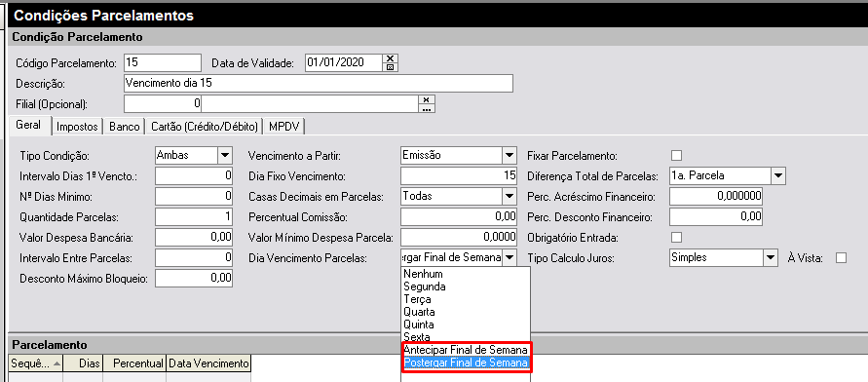Switch to MPDV tab

tap(284, 127)
